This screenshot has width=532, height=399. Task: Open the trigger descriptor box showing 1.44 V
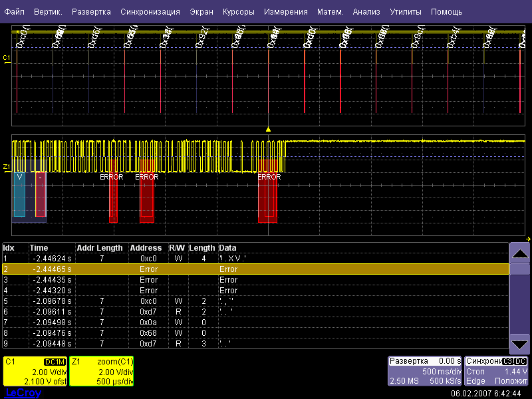coord(496,372)
